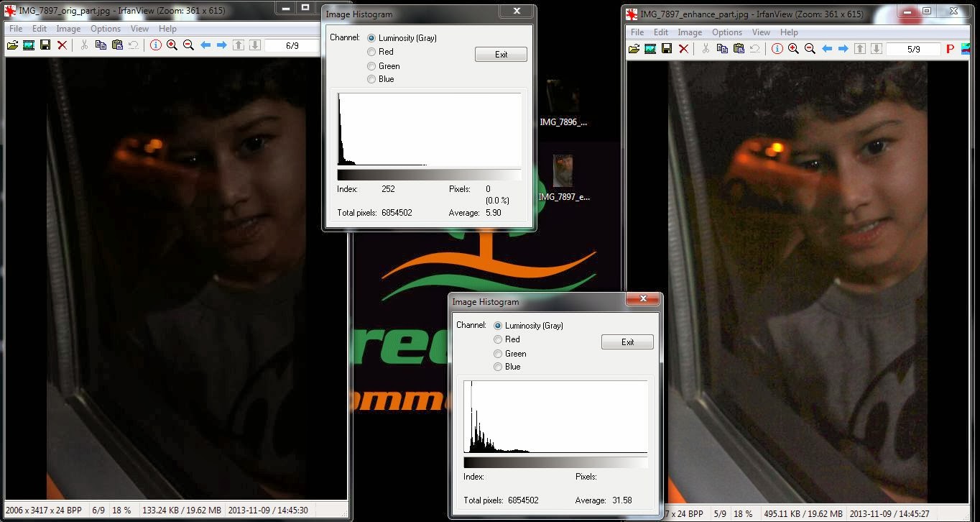Viewport: 980px width, 522px height.
Task: Advance to next image with blue right arrow
Action: click(x=221, y=45)
